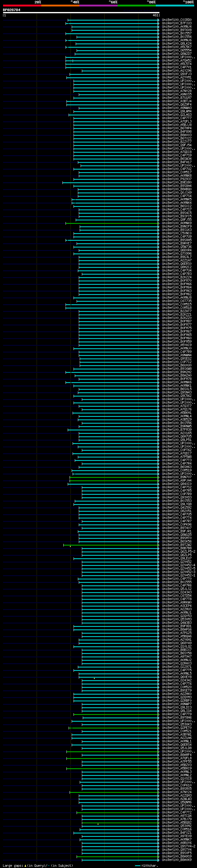Click the red ~20% identity color segment
The image size is (197, 868).
click(x=22, y=6)
